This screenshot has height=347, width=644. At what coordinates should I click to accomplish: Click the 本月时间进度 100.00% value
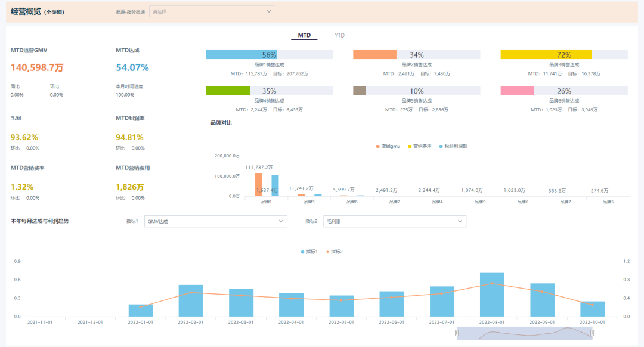click(x=125, y=95)
